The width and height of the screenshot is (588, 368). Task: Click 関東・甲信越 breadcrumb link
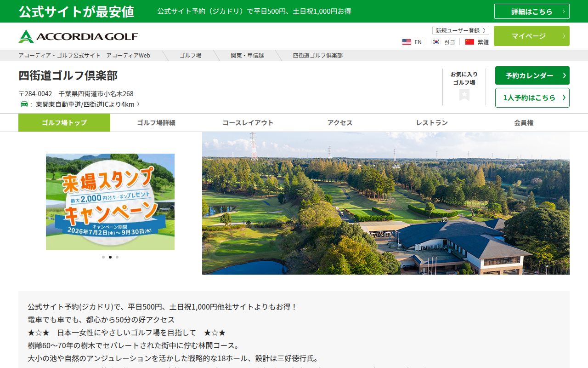pos(247,55)
